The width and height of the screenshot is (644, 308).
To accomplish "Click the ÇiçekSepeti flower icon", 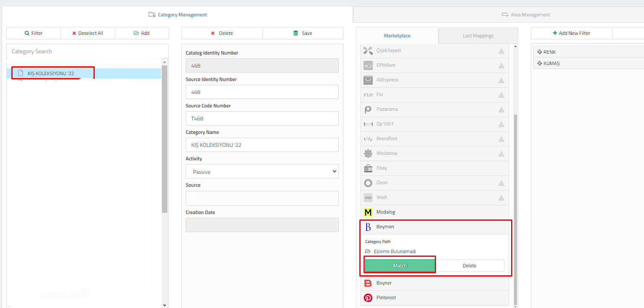I will pyautogui.click(x=368, y=51).
